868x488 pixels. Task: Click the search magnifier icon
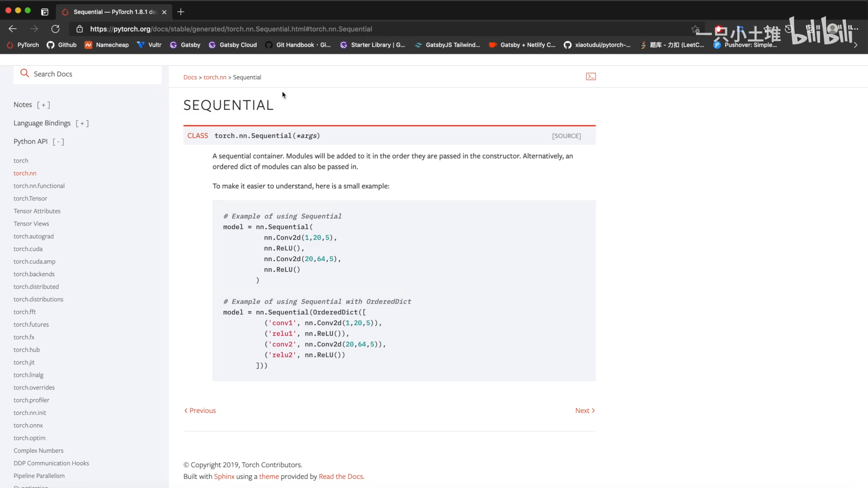25,73
